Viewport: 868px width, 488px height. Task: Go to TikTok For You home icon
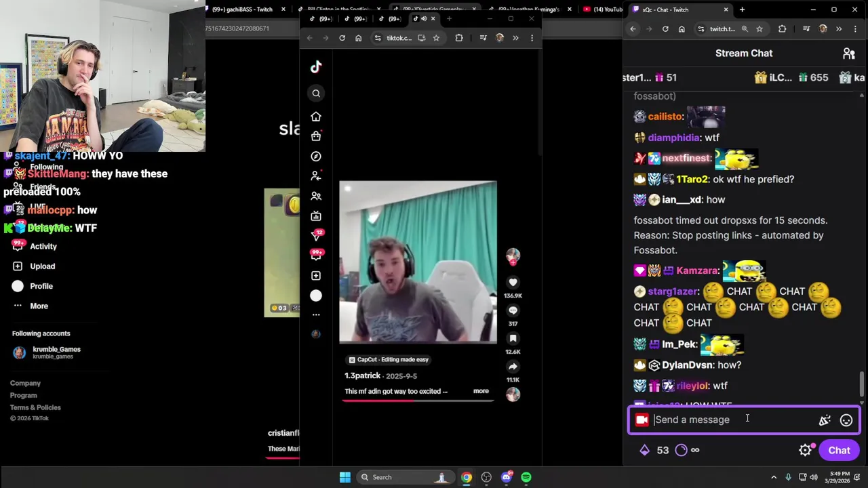pyautogui.click(x=316, y=117)
